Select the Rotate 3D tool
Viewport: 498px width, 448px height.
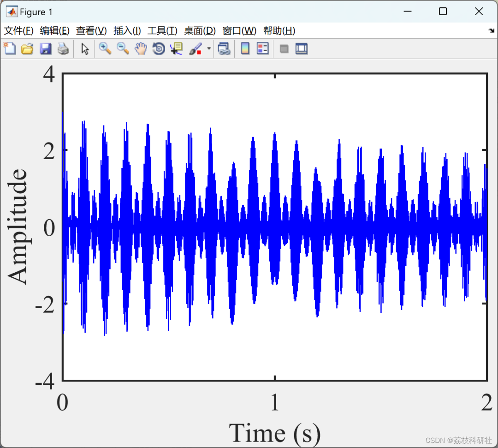159,48
